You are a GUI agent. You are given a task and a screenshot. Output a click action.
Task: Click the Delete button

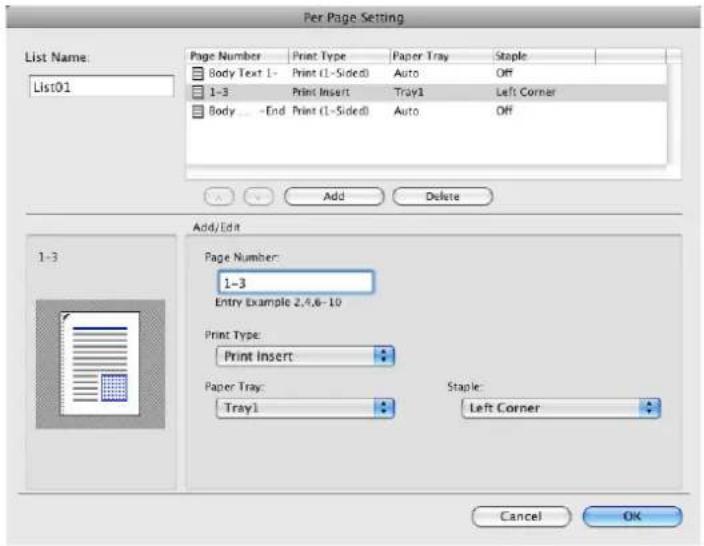pos(443,197)
